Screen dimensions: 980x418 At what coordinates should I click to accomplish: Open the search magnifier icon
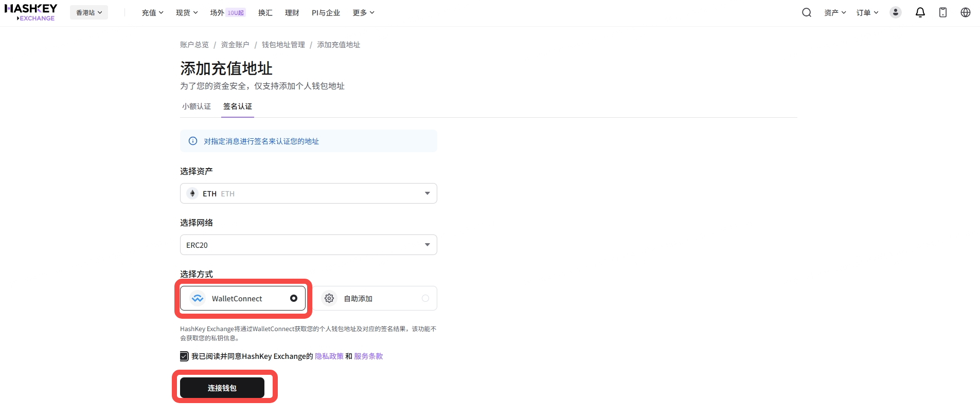(x=807, y=12)
